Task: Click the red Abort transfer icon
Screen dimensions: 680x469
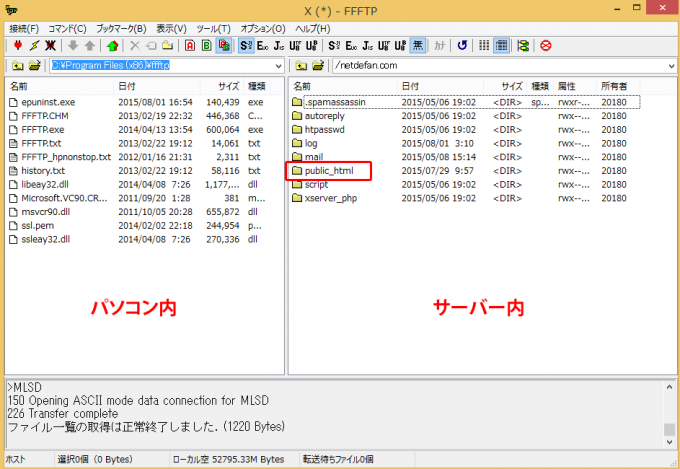Action: pyautogui.click(x=546, y=45)
